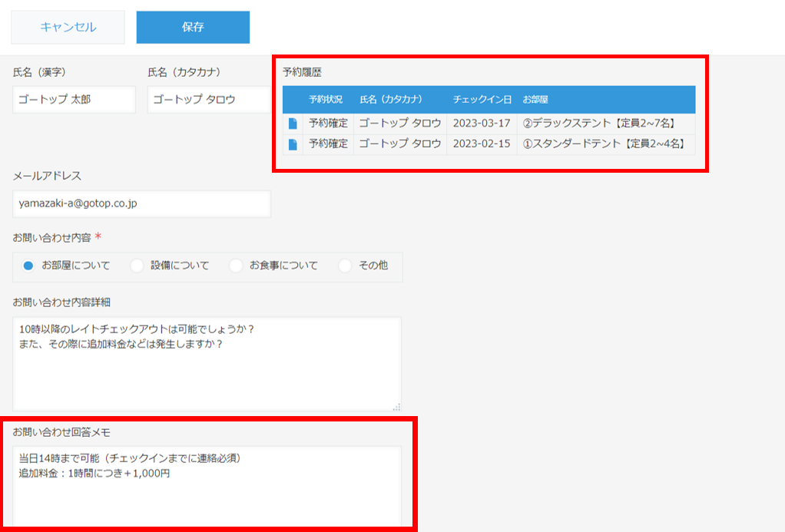This screenshot has height=532, width=785.
Task: Click the お問い合わせ内容 field label
Action: (x=51, y=238)
